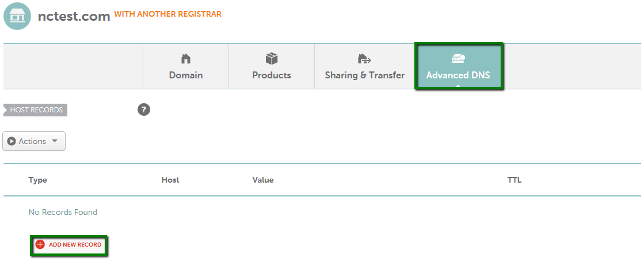The width and height of the screenshot is (644, 261).
Task: Expand the Actions dropdown arrow
Action: click(x=55, y=141)
